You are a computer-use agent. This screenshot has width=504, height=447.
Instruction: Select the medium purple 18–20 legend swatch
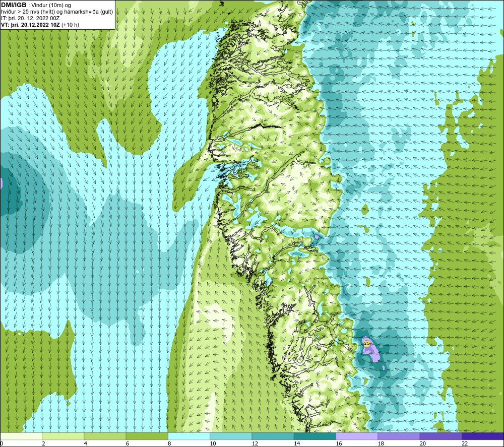[399, 436]
